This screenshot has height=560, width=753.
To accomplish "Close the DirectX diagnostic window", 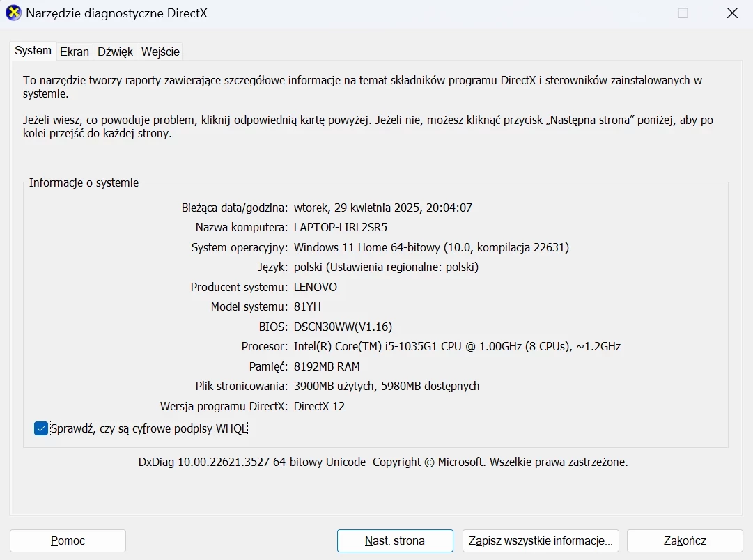I will [732, 13].
